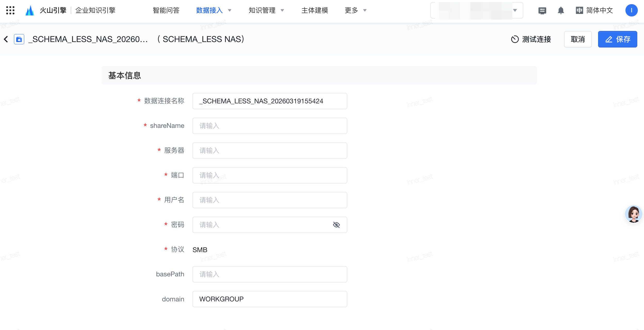Click the 保存 button

point(617,39)
